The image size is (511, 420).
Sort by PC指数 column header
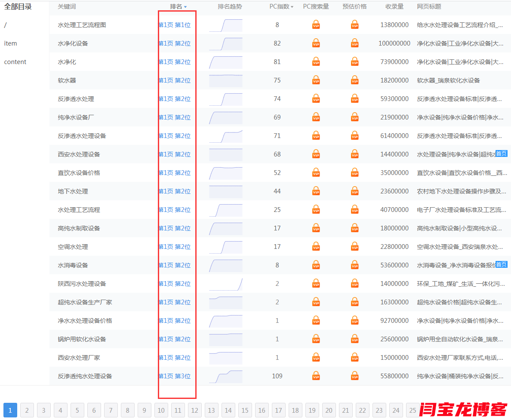point(281,6)
